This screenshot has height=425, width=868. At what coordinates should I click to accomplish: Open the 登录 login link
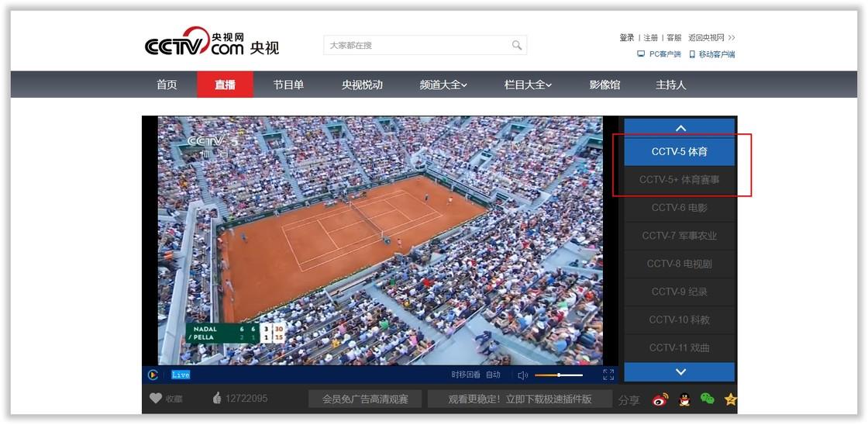(x=627, y=38)
